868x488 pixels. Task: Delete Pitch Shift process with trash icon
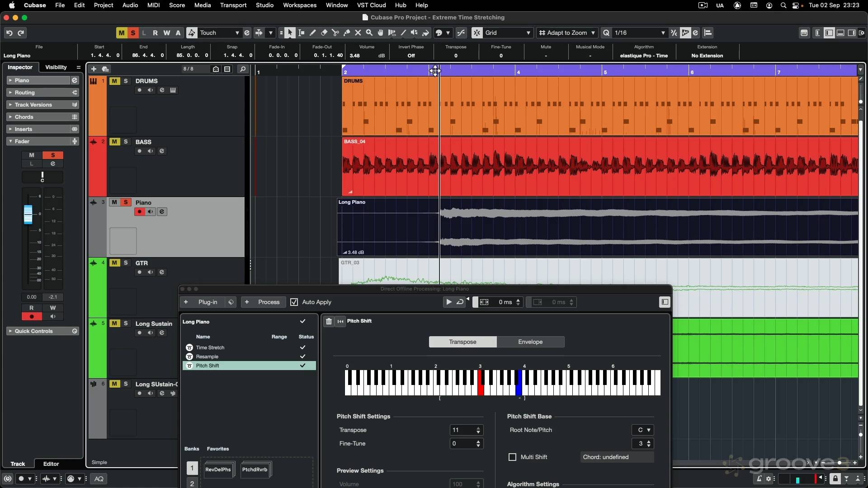click(329, 321)
